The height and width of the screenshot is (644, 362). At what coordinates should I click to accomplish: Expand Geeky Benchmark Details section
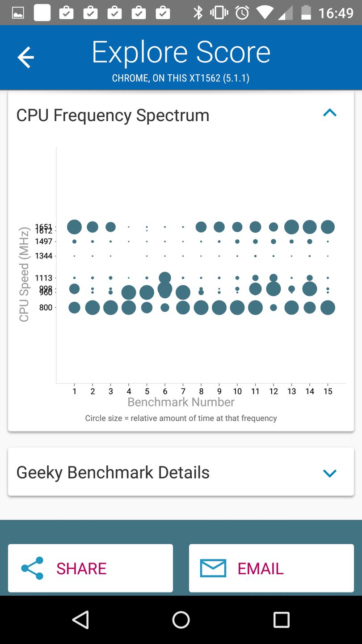(x=329, y=473)
